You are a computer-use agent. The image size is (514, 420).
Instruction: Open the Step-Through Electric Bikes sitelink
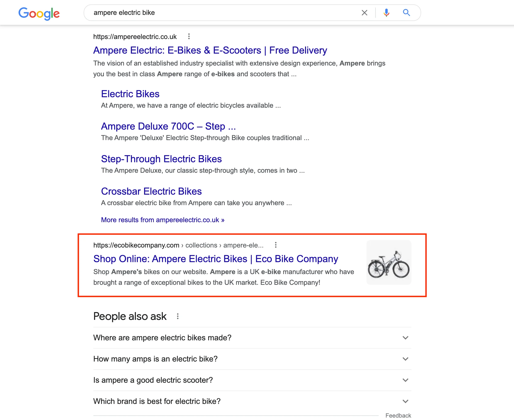click(161, 159)
